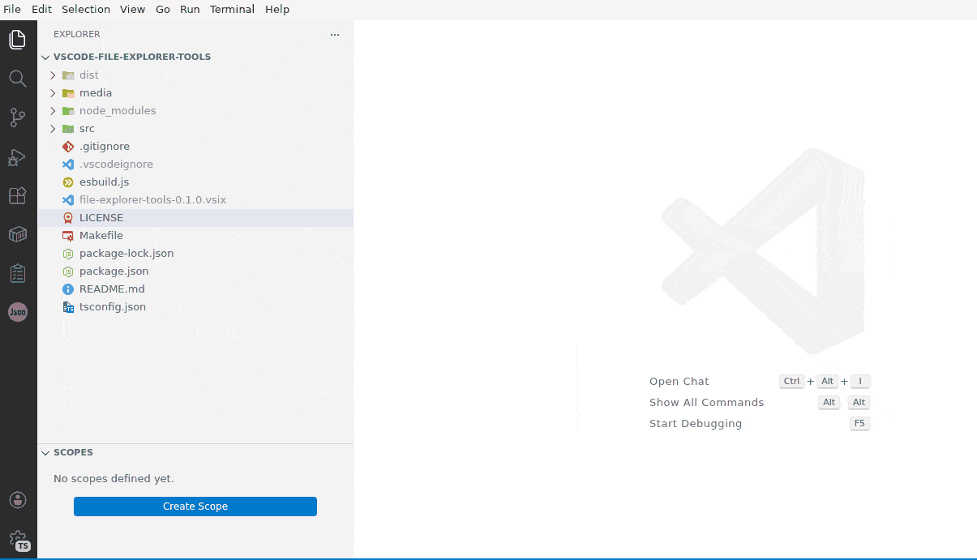
Task: Select the LICENSE file
Action: pyautogui.click(x=101, y=217)
